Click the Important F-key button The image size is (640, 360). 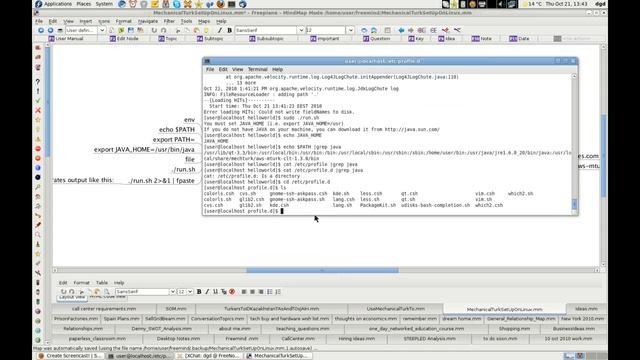coord(324,39)
